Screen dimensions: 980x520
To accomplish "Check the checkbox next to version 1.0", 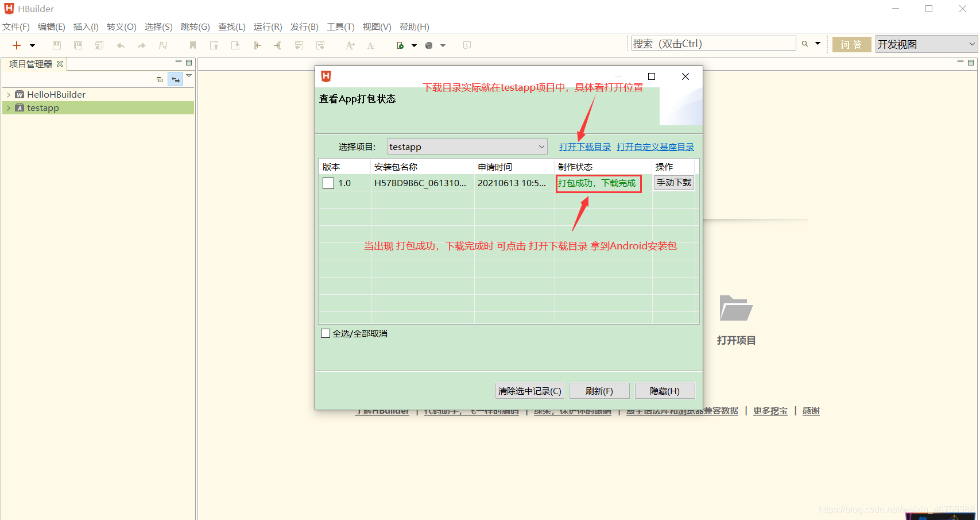I will coord(328,183).
